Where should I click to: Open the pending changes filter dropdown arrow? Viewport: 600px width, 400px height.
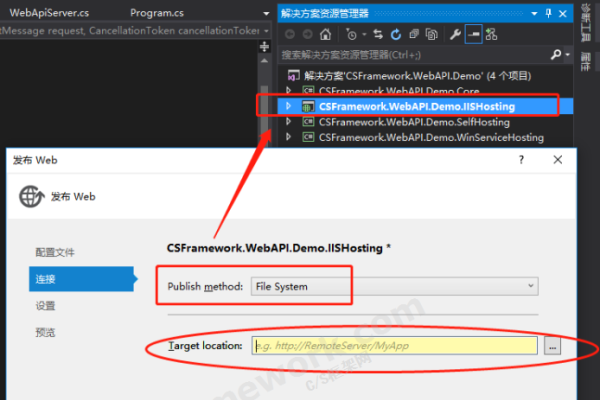click(364, 34)
